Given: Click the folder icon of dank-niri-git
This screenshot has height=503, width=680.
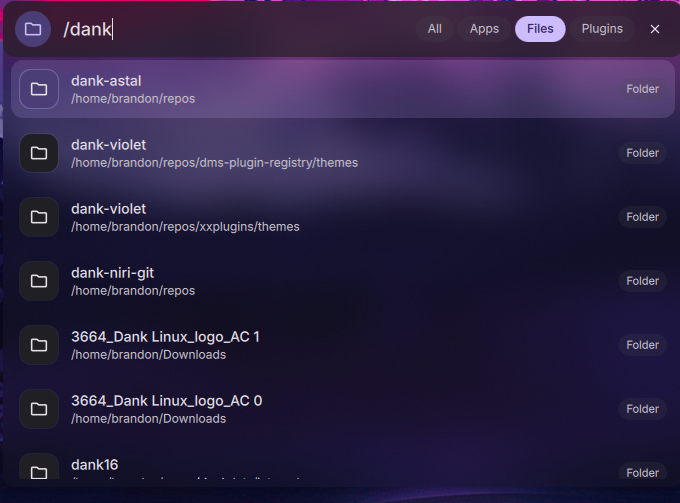Looking at the screenshot, I should pyautogui.click(x=39, y=281).
